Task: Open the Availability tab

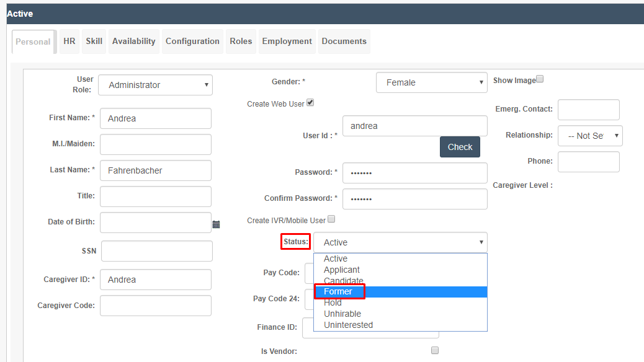Action: click(x=134, y=42)
